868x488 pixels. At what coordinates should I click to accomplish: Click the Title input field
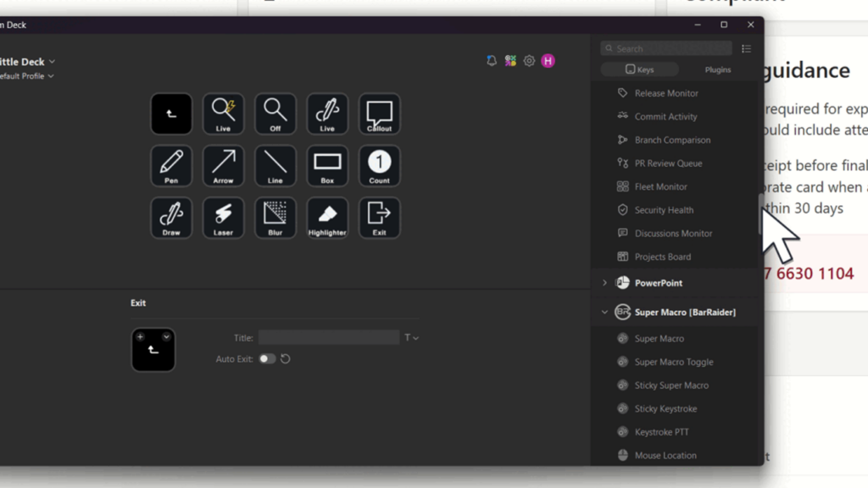329,337
